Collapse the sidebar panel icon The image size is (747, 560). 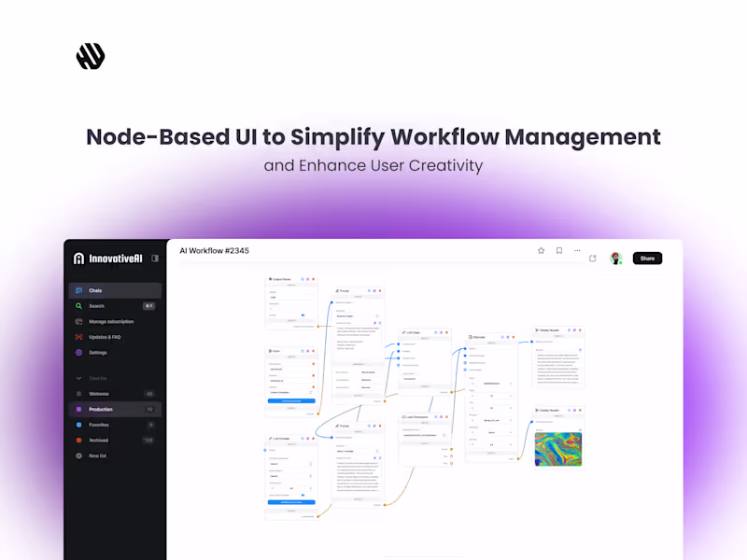155,259
